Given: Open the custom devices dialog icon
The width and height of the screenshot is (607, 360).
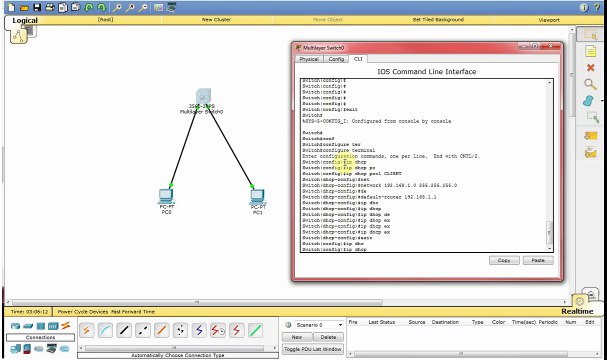Looking at the screenshot, I should (x=171, y=7).
